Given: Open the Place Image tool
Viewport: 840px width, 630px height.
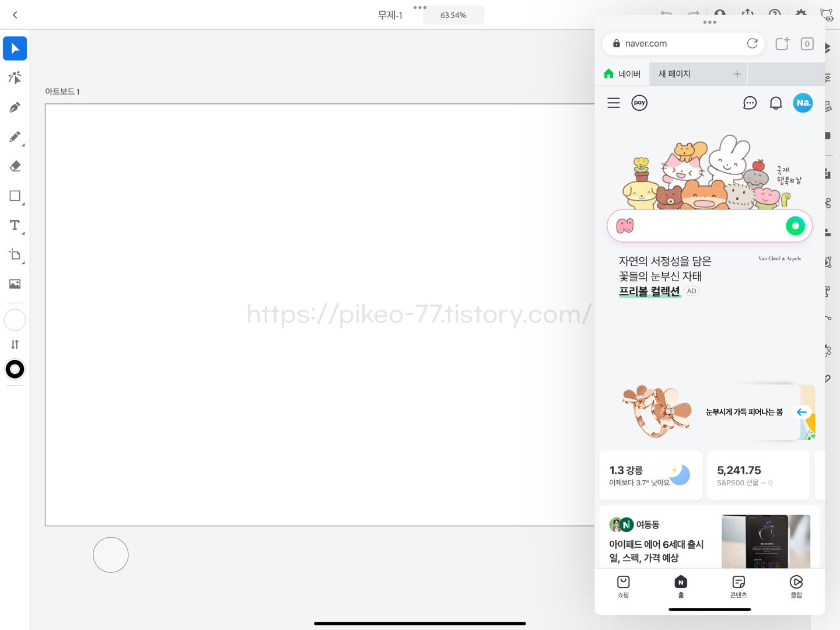Looking at the screenshot, I should click(x=15, y=284).
